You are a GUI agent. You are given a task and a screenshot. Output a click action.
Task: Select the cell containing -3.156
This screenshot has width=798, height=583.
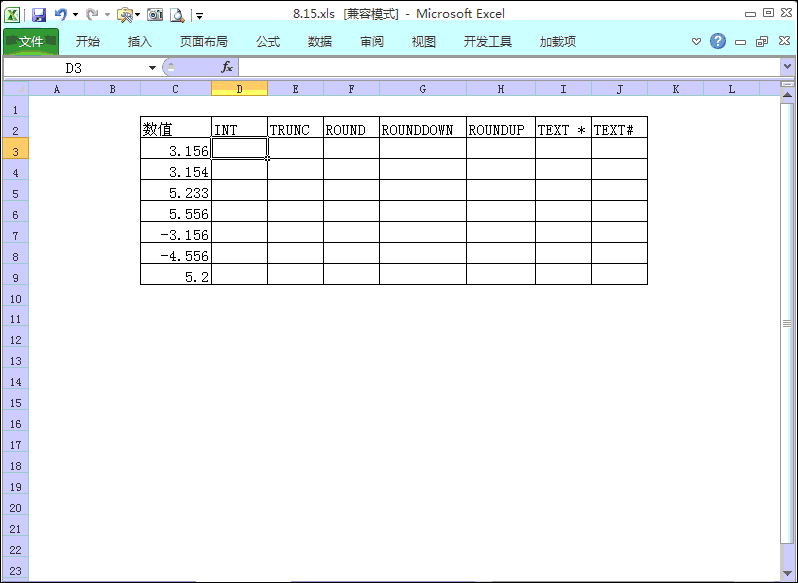[176, 232]
